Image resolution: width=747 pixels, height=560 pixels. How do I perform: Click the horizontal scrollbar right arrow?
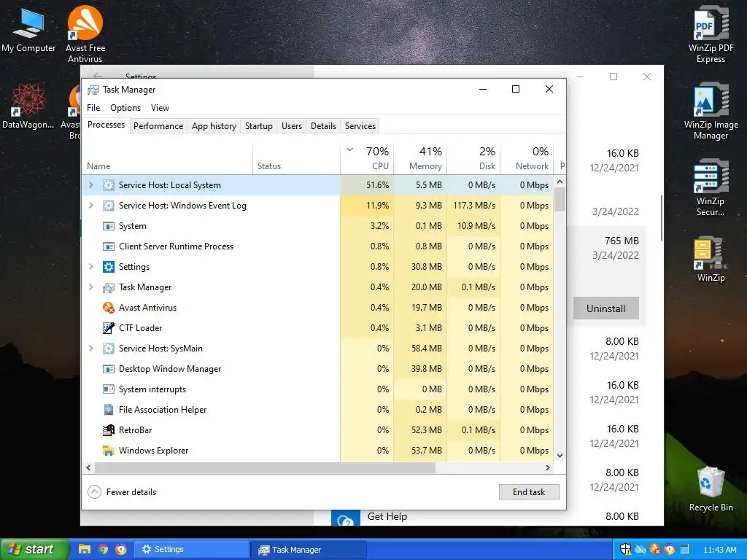point(547,468)
